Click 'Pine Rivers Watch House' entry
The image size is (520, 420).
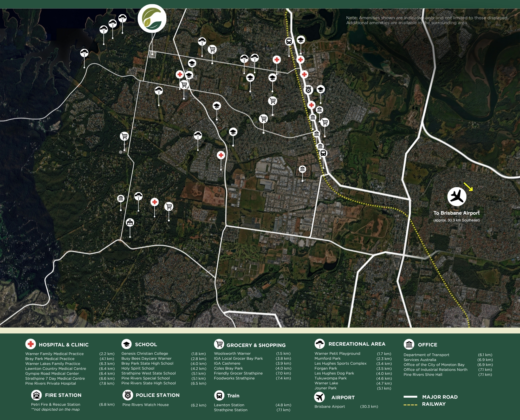[x=145, y=405]
